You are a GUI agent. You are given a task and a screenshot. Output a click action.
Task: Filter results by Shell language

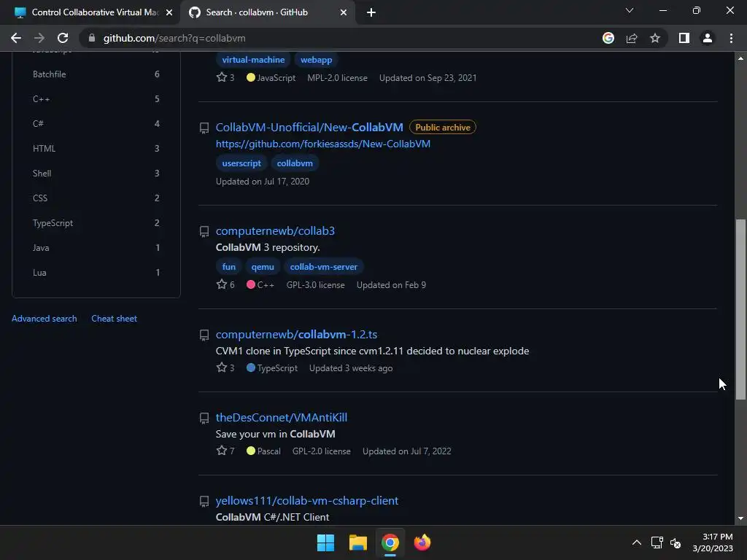pyautogui.click(x=96, y=174)
